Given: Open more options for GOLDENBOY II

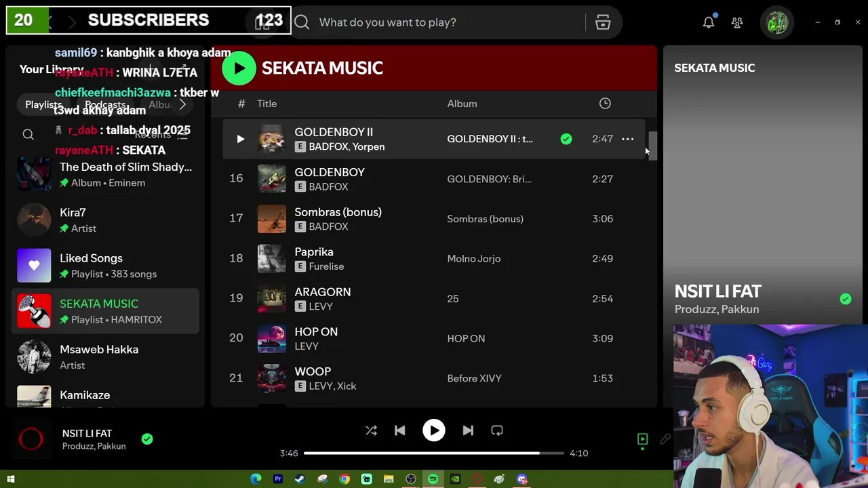Looking at the screenshot, I should pyautogui.click(x=628, y=139).
